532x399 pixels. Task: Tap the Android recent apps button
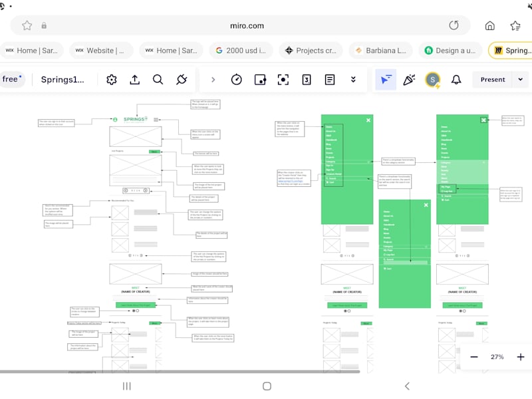[127, 386]
